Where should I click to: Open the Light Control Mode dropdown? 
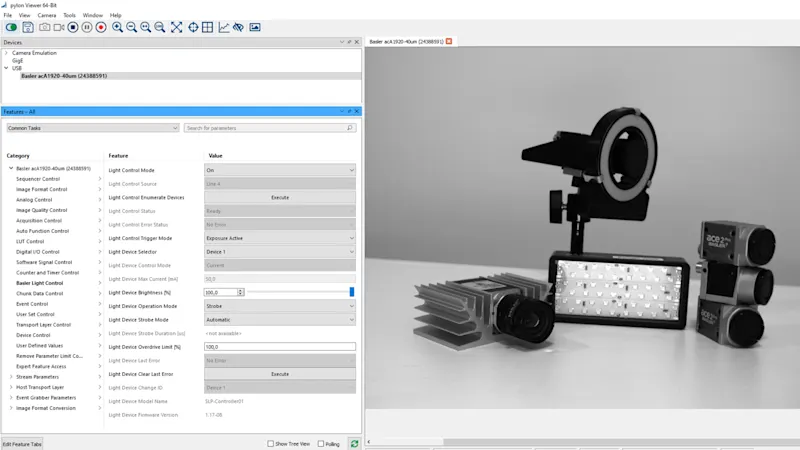pyautogui.click(x=280, y=170)
